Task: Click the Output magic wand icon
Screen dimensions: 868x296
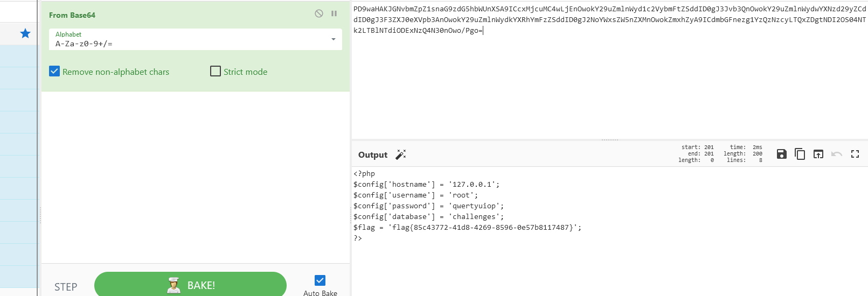Action: click(x=400, y=154)
